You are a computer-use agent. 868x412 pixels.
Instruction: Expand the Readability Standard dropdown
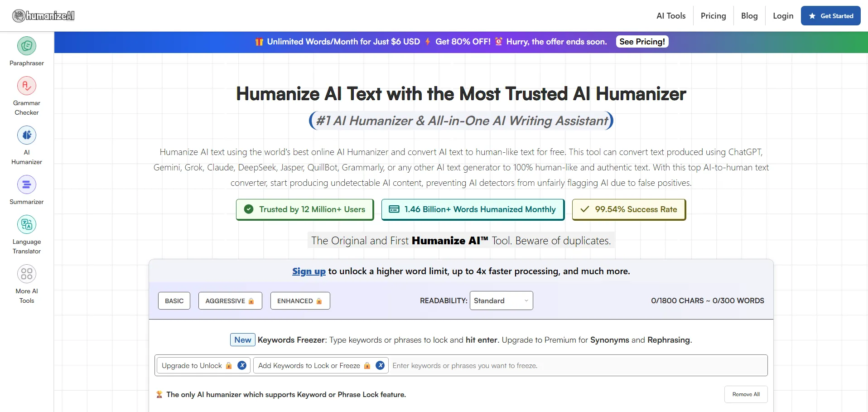tap(501, 301)
